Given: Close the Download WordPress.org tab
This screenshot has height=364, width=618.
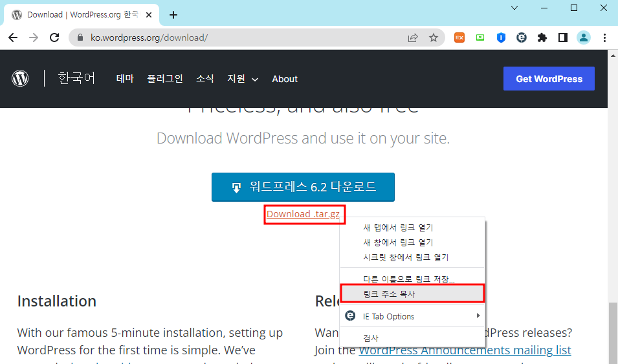Looking at the screenshot, I should tap(149, 15).
